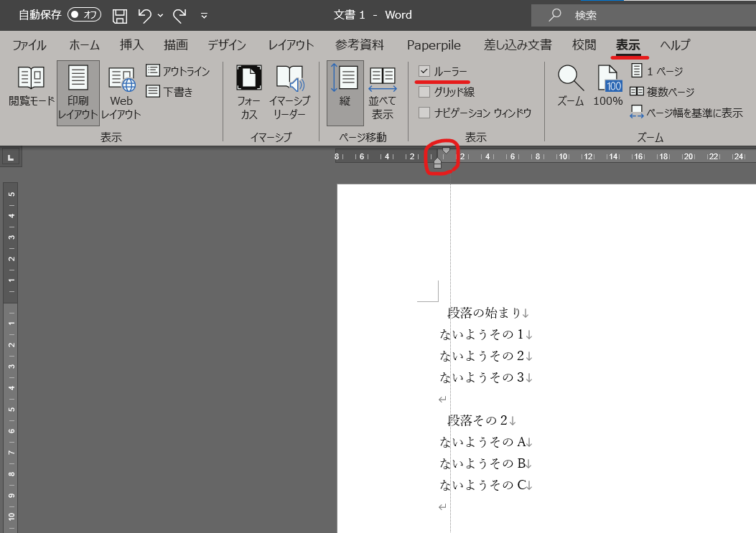
Task: Click the left indent marker on ruler
Action: 437,166
